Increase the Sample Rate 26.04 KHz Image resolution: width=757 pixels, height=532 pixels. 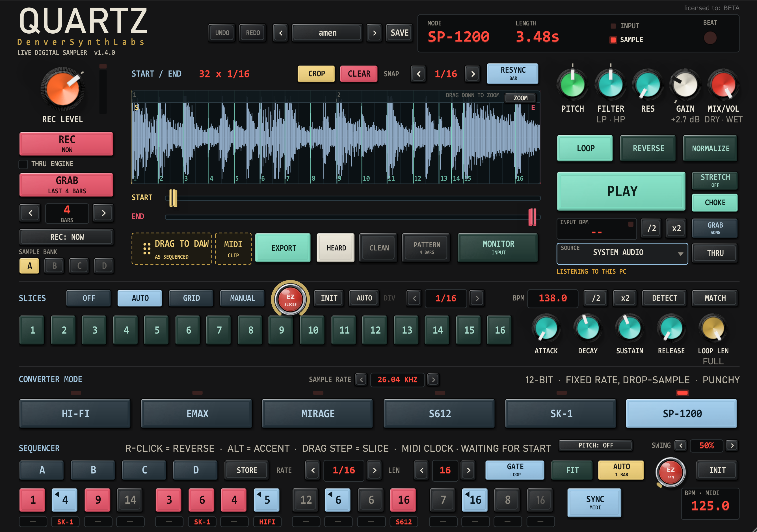pos(433,380)
